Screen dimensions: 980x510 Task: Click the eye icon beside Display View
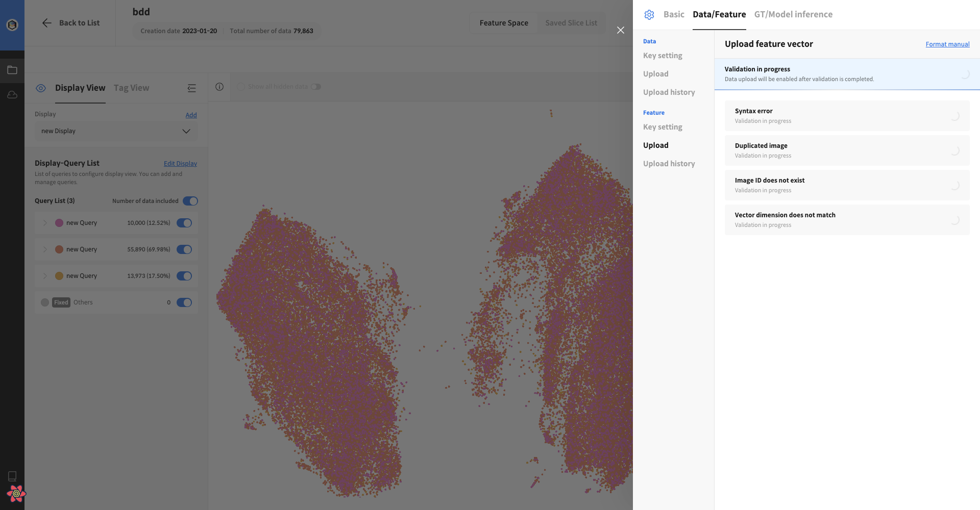[41, 88]
